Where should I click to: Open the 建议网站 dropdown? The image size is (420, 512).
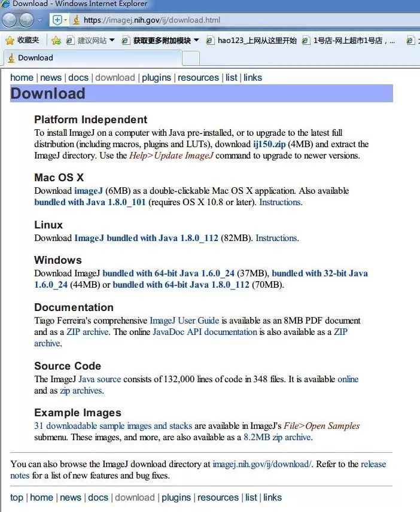90,41
